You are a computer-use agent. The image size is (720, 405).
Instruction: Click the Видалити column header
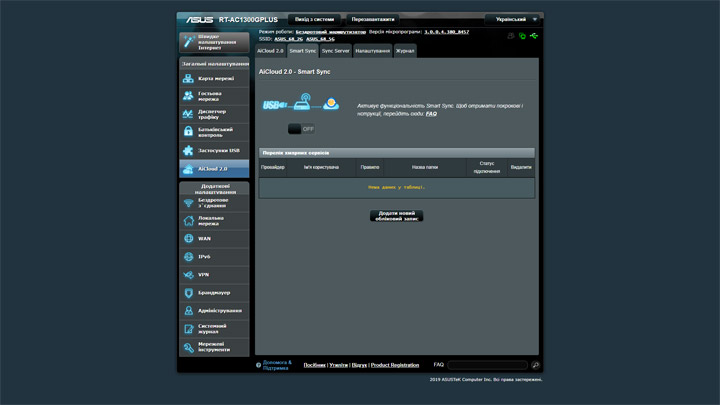[x=521, y=167]
